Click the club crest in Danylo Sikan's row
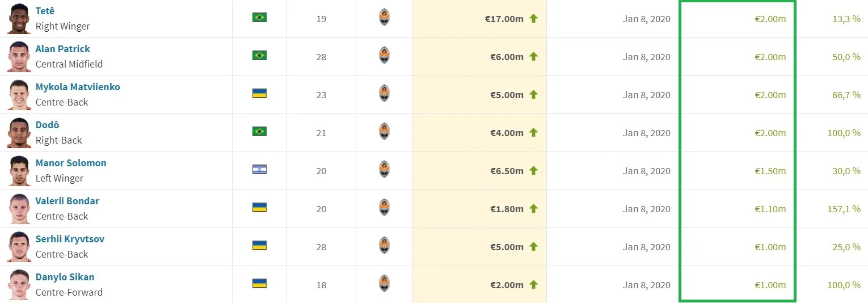Screen dimensions: 868x303 tap(384, 284)
